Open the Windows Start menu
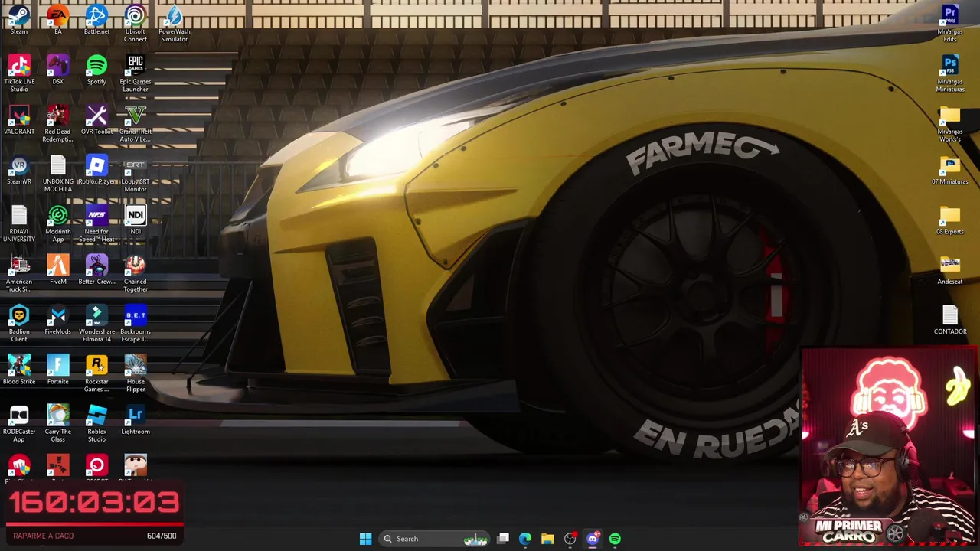This screenshot has height=551, width=980. click(x=365, y=539)
